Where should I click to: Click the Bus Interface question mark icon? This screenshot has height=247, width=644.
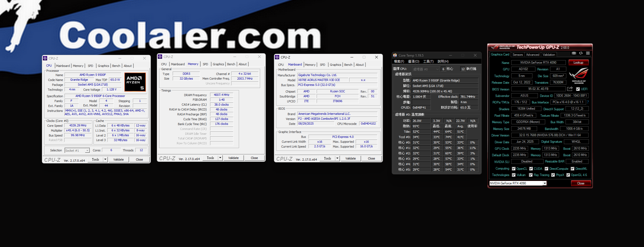point(588,102)
